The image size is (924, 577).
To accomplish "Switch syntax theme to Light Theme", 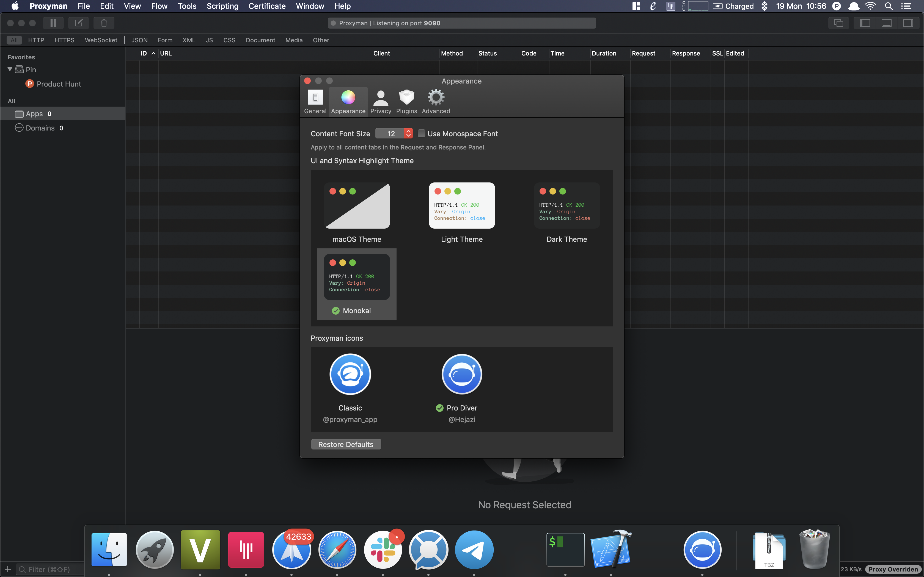I will click(461, 205).
